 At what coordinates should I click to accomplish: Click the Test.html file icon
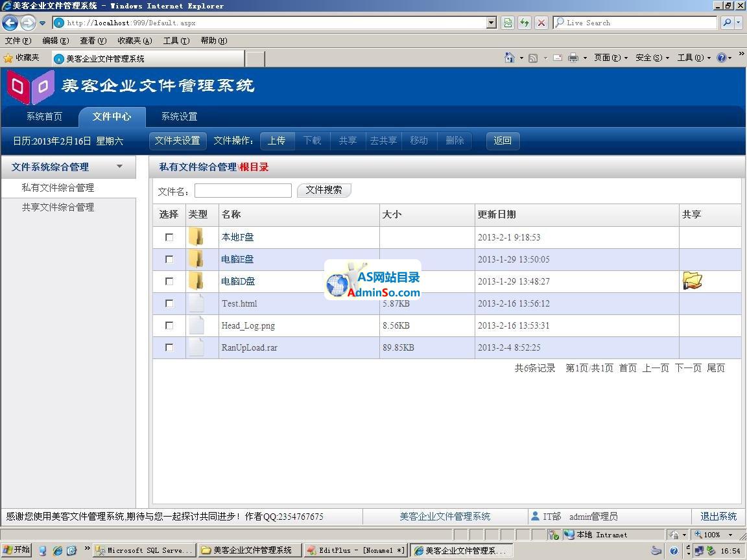point(196,303)
